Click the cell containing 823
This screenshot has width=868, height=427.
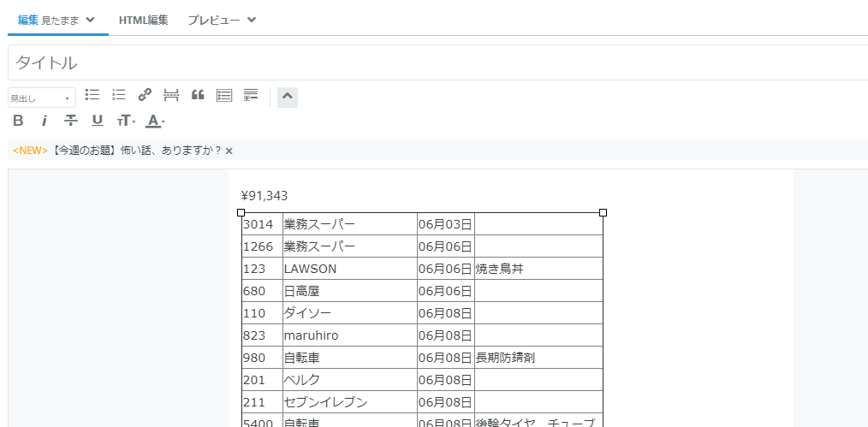tap(263, 335)
